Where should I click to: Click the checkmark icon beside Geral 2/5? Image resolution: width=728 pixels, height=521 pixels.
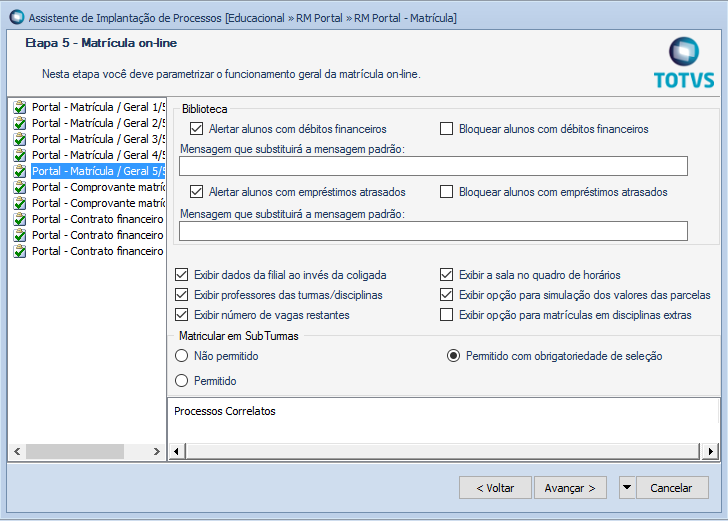tap(20, 124)
